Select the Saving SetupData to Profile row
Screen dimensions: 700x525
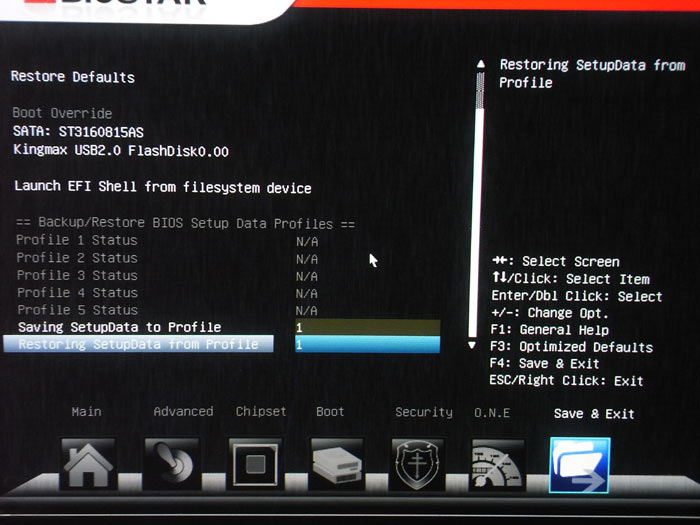[119, 327]
